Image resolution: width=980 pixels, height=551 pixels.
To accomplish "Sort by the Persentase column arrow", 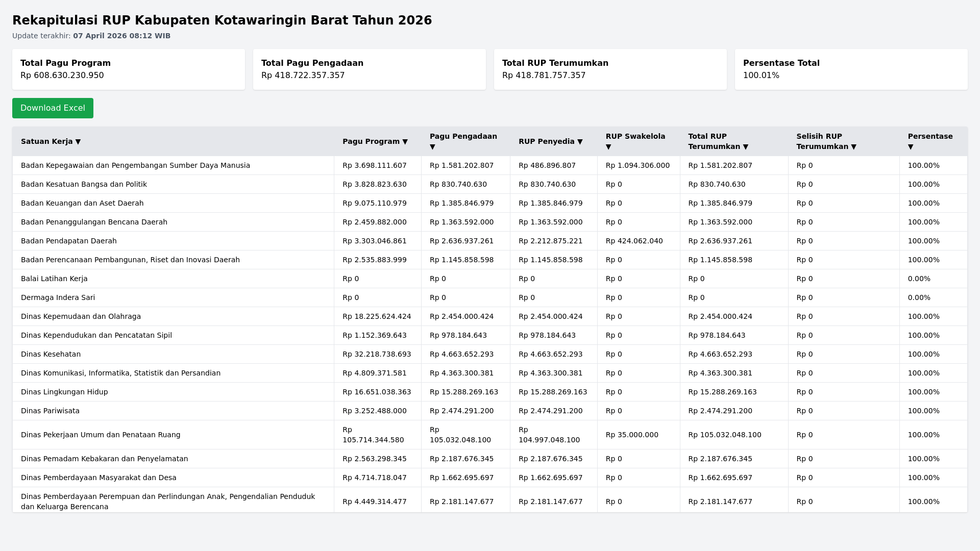I will pos(911,147).
